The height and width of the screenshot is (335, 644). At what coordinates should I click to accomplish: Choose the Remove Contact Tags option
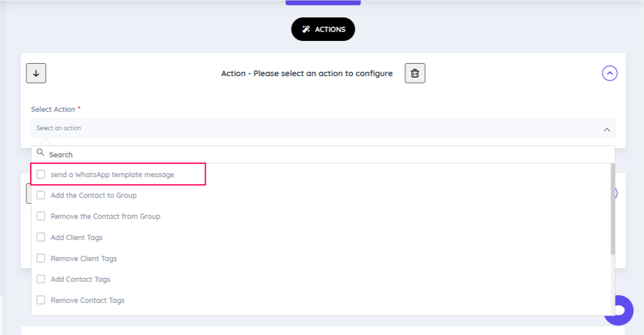tap(87, 300)
